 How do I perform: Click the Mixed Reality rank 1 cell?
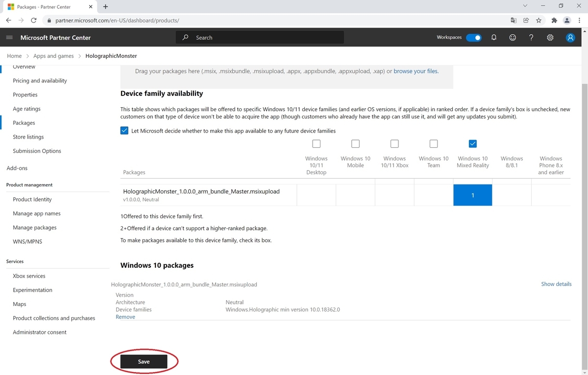473,195
